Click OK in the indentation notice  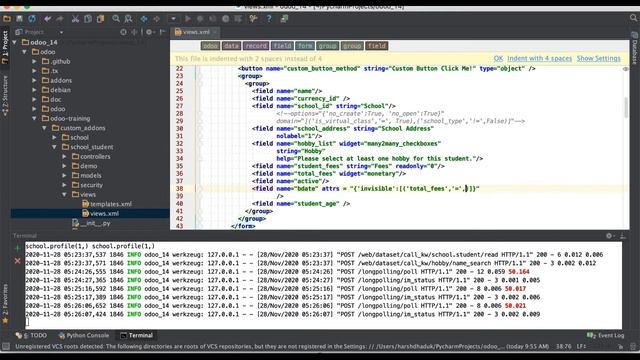coord(498,58)
